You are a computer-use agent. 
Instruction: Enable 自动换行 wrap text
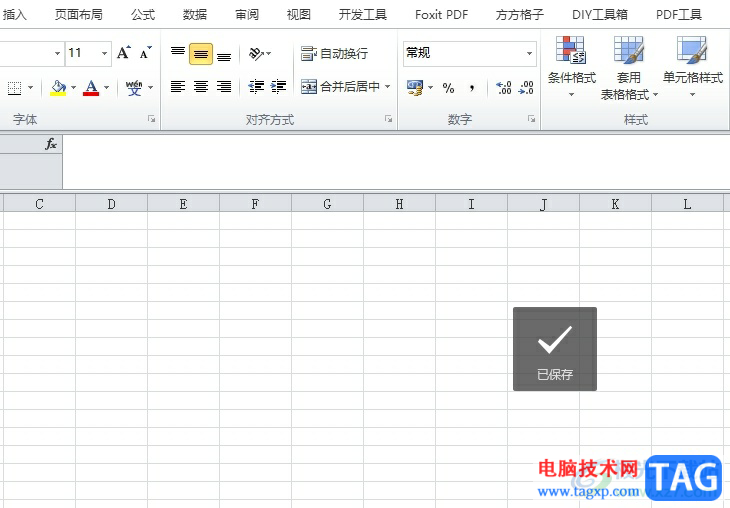(334, 54)
